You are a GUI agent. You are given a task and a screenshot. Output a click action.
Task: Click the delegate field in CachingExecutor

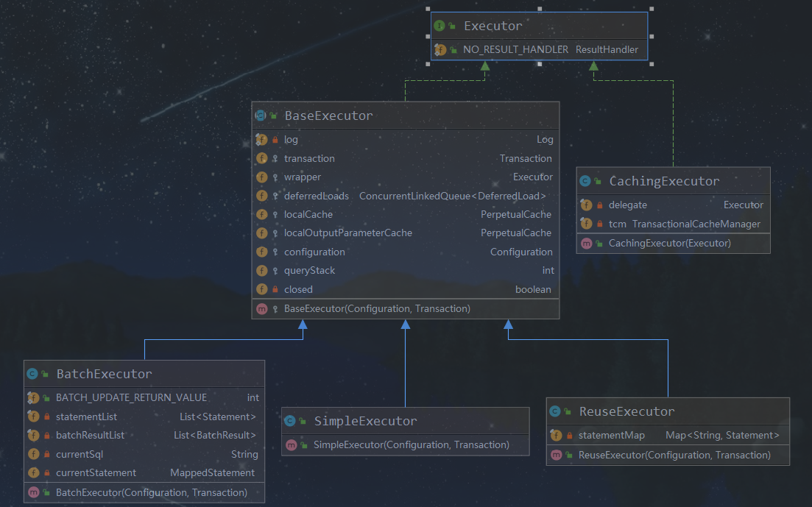pos(627,205)
